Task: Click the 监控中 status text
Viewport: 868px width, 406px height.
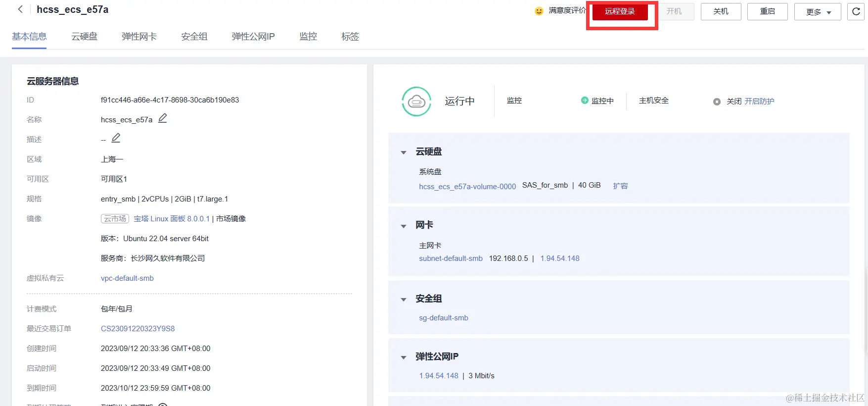Action: click(602, 101)
